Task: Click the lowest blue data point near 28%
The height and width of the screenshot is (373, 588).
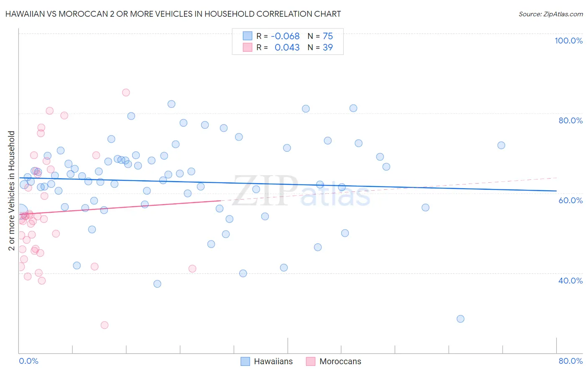Action: click(x=460, y=319)
